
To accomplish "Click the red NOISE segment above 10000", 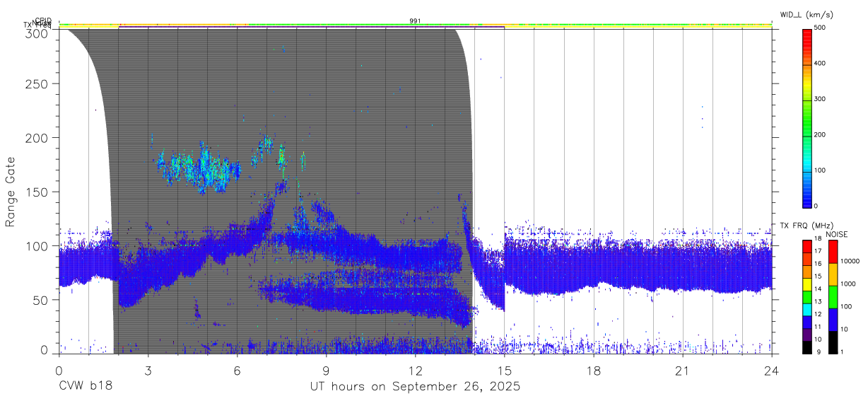I will pyautogui.click(x=833, y=251).
